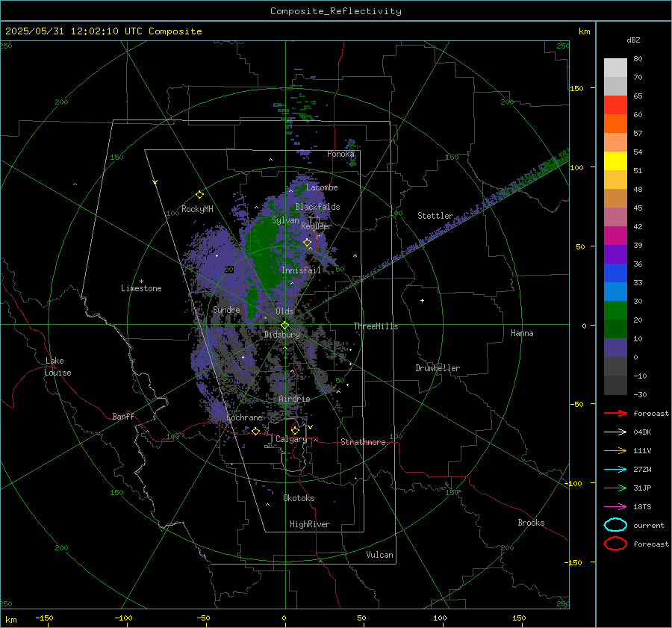Click the HighRiver city label
This screenshot has height=628, width=672.
(310, 524)
